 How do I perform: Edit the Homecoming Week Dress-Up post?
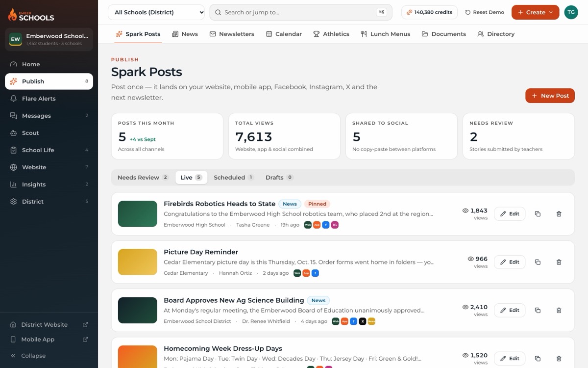(510, 358)
